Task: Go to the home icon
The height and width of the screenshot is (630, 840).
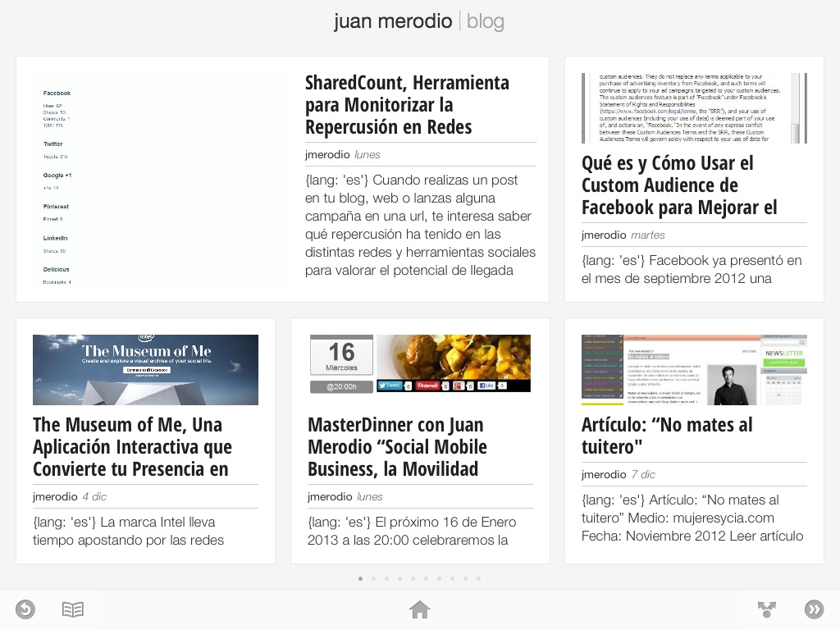Action: coord(419,609)
